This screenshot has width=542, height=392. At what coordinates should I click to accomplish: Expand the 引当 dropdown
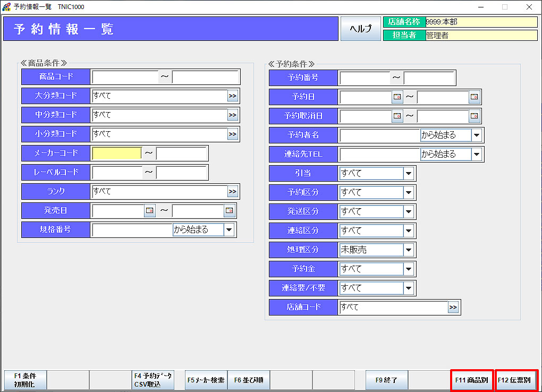tap(408, 173)
